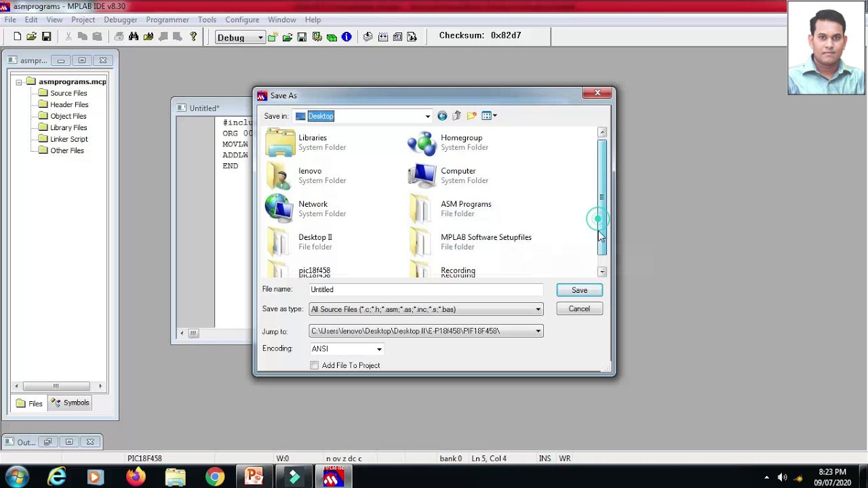The width and height of the screenshot is (868, 488).
Task: Open the Jump to path dropdown
Action: click(x=538, y=331)
